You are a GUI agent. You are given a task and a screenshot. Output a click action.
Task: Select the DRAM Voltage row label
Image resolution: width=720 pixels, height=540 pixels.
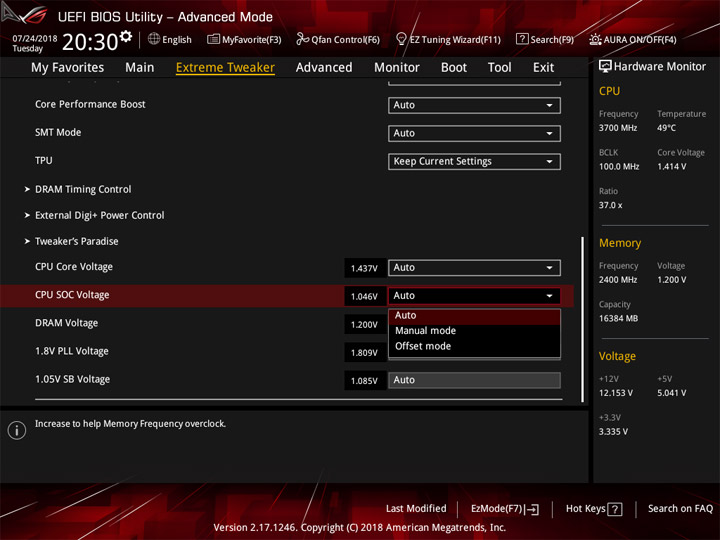(x=67, y=323)
